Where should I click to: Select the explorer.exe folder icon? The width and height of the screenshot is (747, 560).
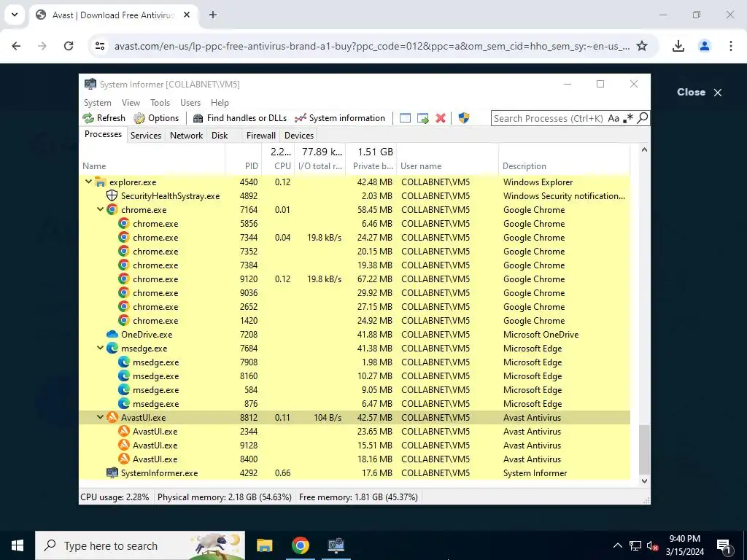pyautogui.click(x=100, y=182)
